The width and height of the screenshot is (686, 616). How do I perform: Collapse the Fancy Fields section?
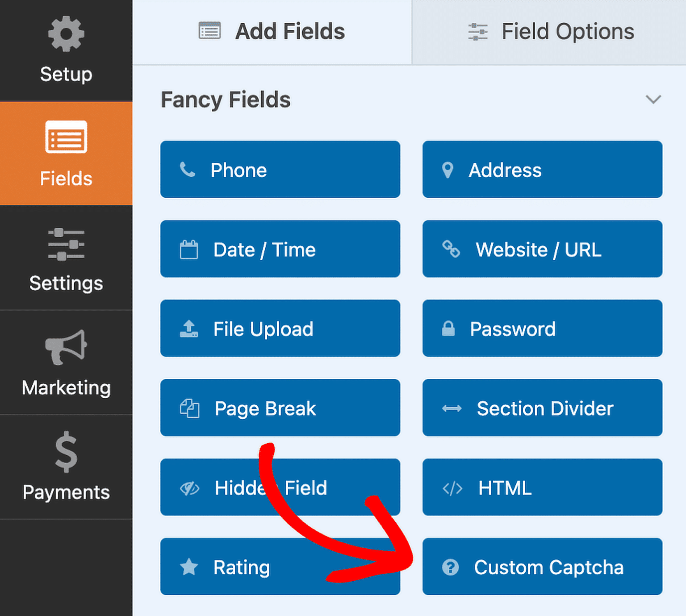[x=653, y=99]
